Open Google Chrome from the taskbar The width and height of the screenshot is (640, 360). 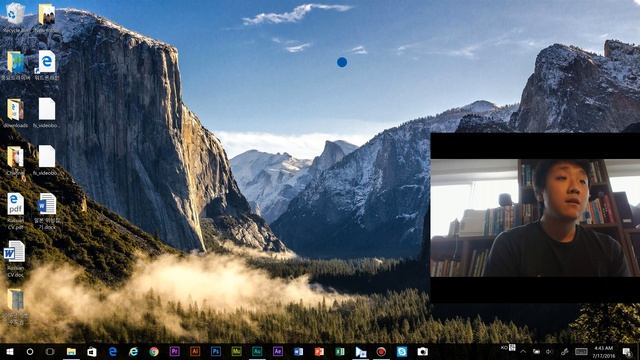(x=154, y=351)
